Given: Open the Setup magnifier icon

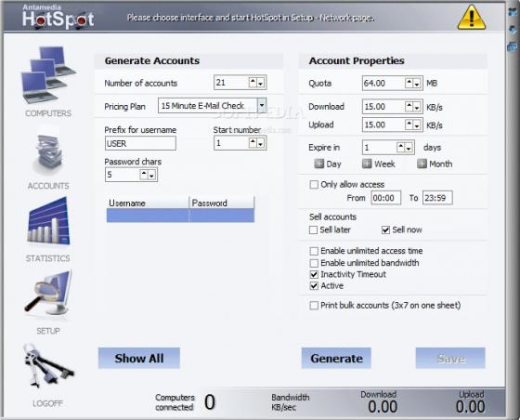Looking at the screenshot, I should pyautogui.click(x=48, y=293).
